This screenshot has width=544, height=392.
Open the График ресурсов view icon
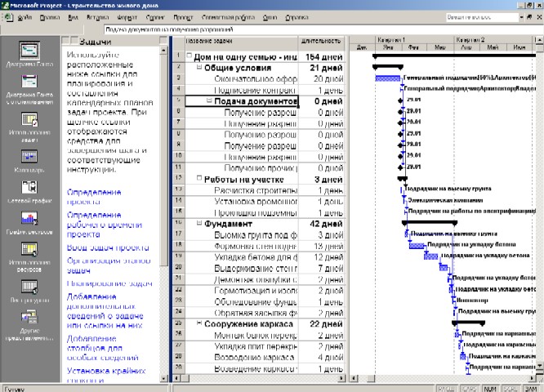(29, 218)
